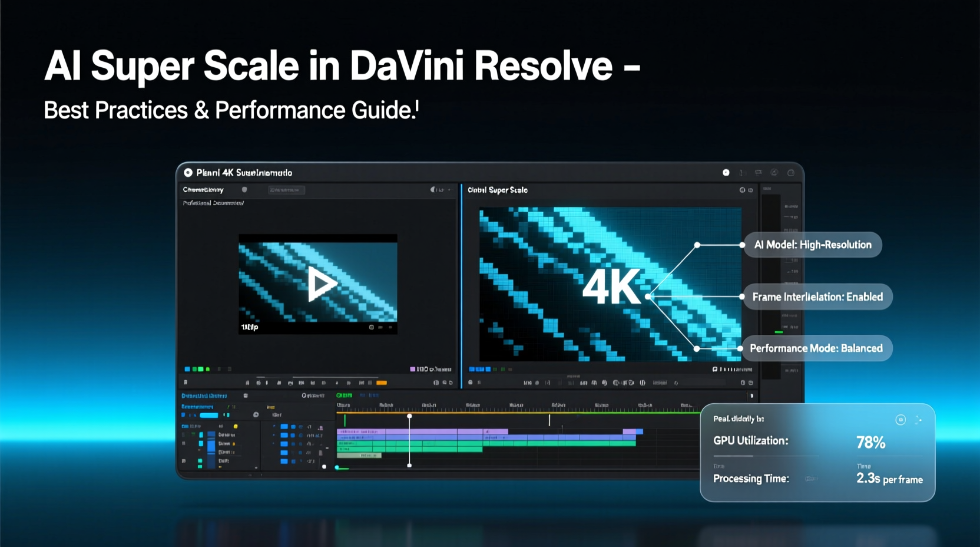
Task: Click the circular icon left of the last title-bar icon
Action: [774, 173]
